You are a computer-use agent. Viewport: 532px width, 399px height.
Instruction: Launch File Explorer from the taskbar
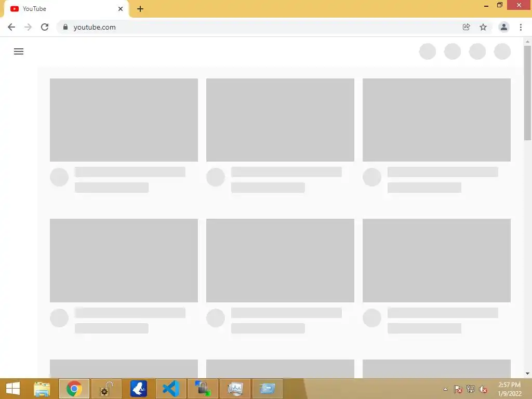(42, 389)
